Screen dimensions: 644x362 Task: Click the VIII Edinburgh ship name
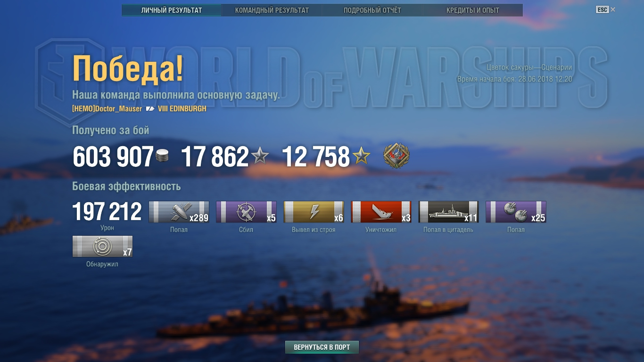(182, 109)
